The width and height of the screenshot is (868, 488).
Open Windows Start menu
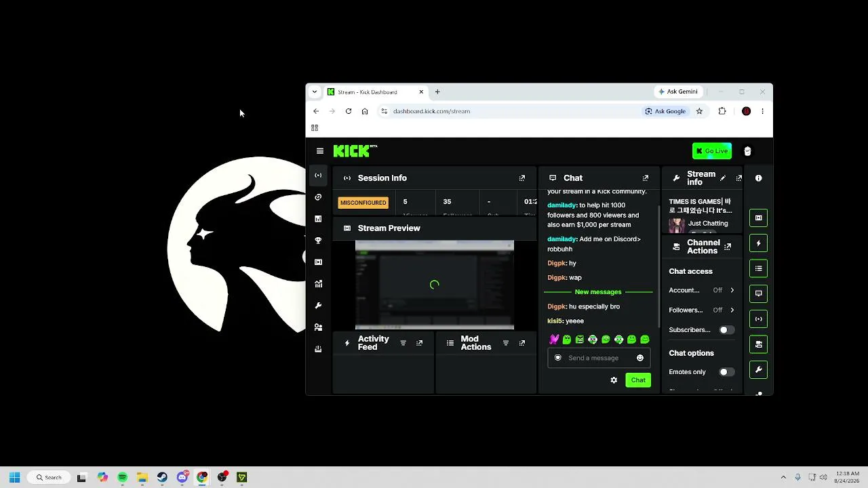pos(14,477)
